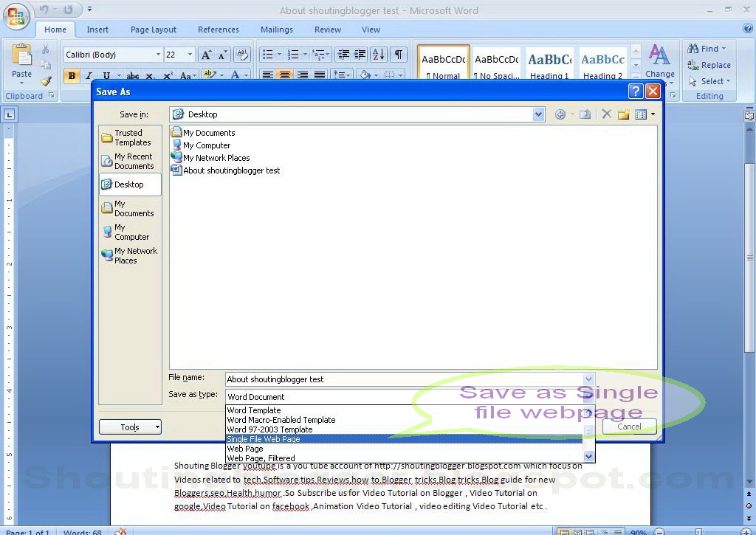Select Word 97-2003 Template in type list
This screenshot has width=756, height=535.
404,429
